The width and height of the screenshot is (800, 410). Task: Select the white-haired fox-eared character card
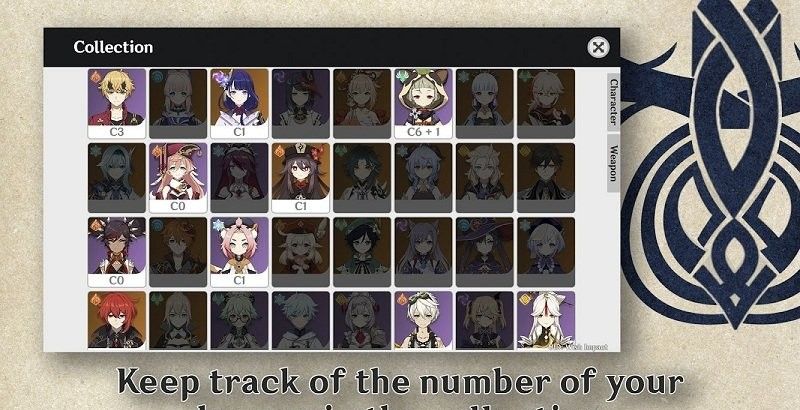[545, 320]
